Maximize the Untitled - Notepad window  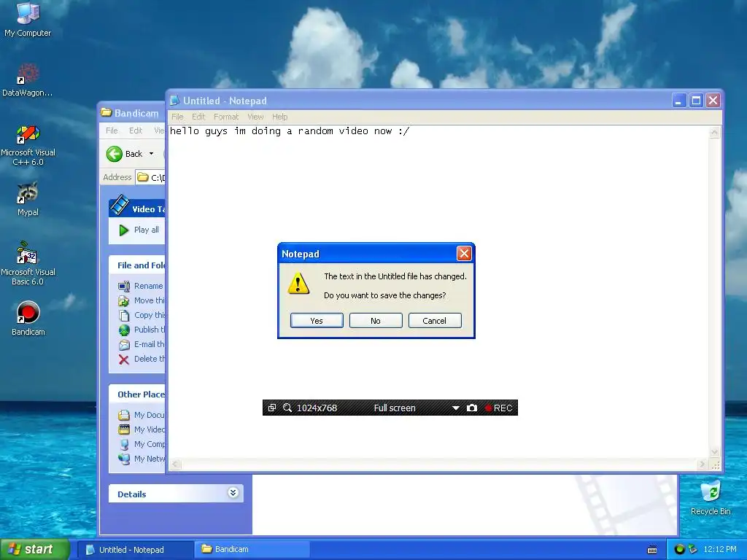[696, 101]
